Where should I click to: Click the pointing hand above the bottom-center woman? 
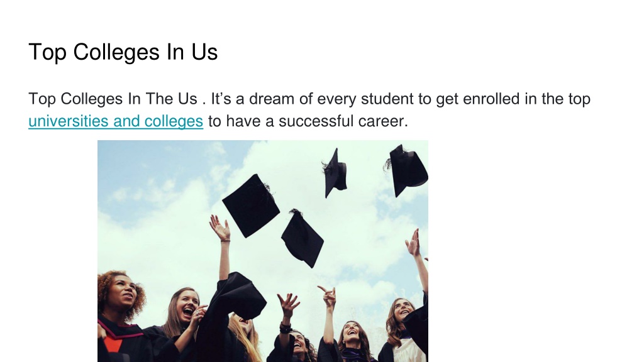329,297
